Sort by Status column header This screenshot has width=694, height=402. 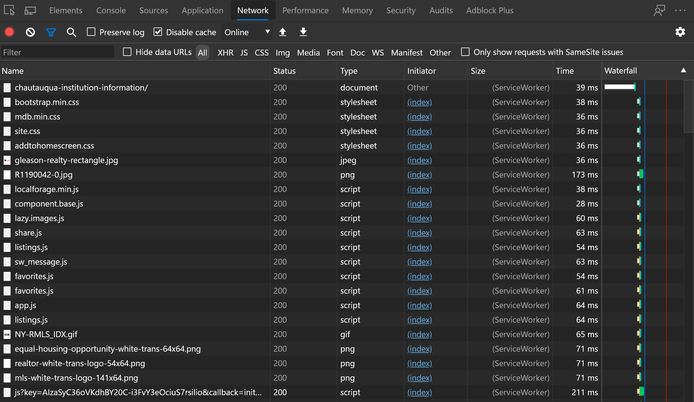tap(284, 71)
